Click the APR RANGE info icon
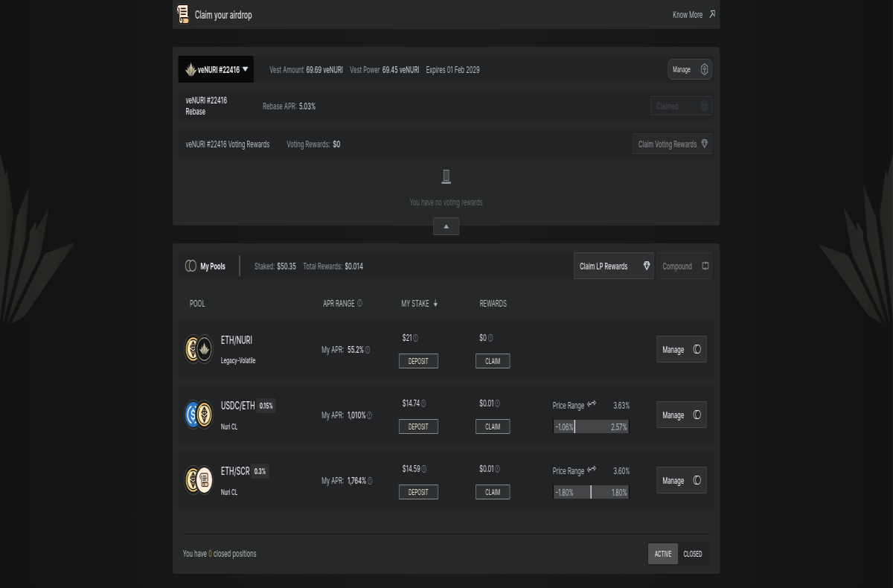The image size is (893, 588). 359,303
